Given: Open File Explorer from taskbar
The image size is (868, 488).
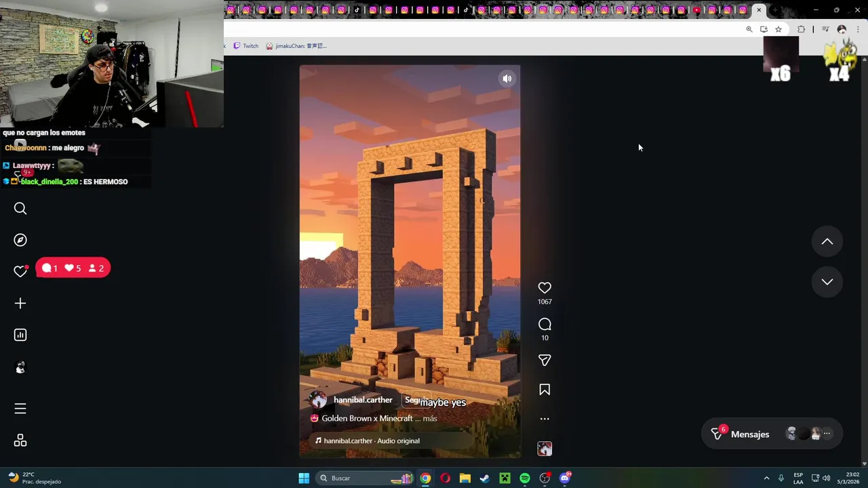Looking at the screenshot, I should point(465,479).
